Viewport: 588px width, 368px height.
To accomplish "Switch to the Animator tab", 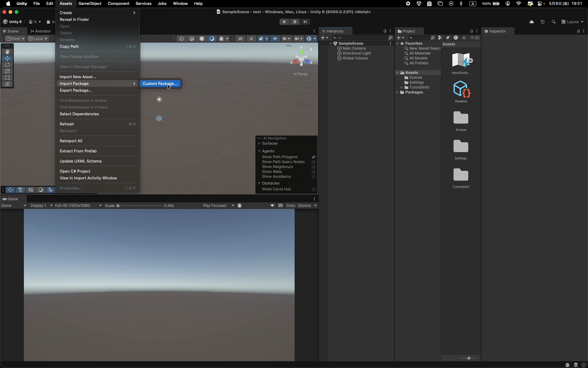I will pos(41,31).
